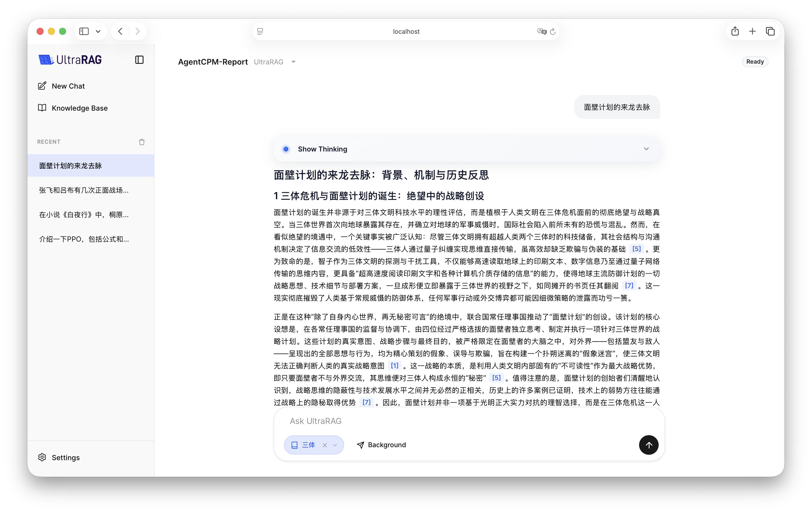Image resolution: width=812 pixels, height=513 pixels.
Task: Remove the 三体 knowledge base chip
Action: pyautogui.click(x=324, y=445)
